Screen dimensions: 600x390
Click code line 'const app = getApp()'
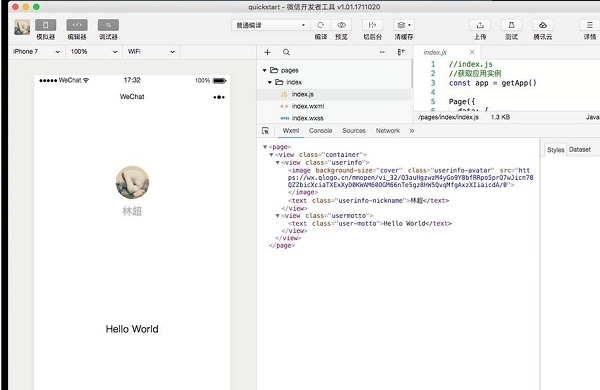[492, 83]
